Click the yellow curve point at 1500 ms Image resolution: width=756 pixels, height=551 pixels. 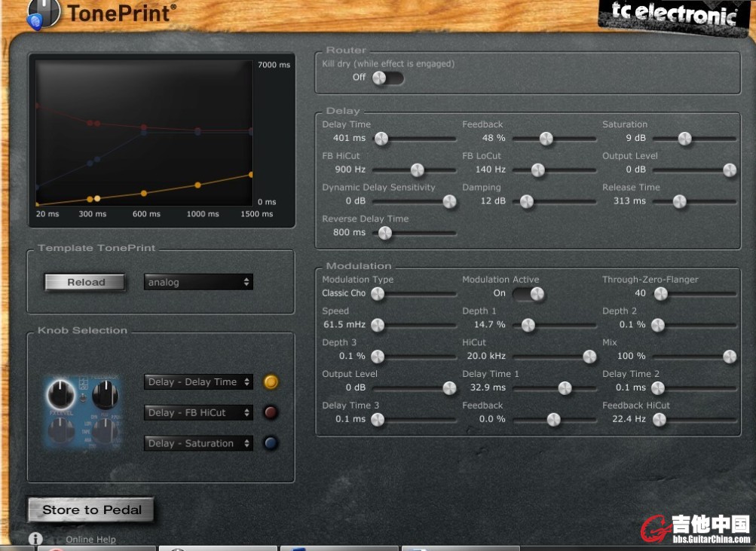(x=251, y=175)
